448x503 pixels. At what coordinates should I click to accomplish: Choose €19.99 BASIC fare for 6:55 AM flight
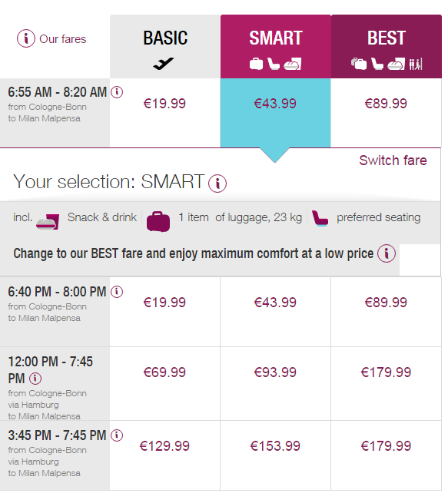pyautogui.click(x=164, y=104)
